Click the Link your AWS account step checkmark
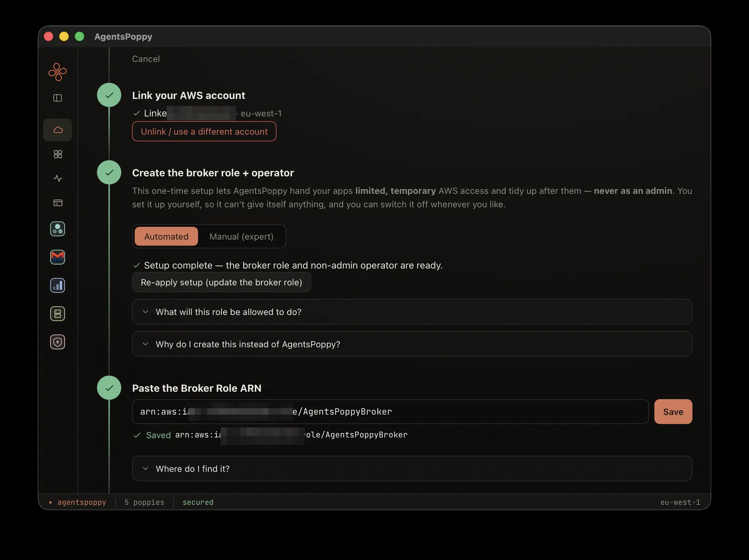 [109, 95]
